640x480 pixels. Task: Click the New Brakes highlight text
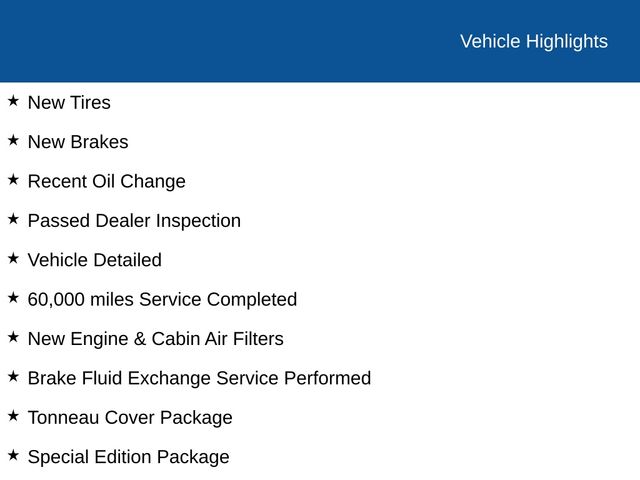(78, 142)
